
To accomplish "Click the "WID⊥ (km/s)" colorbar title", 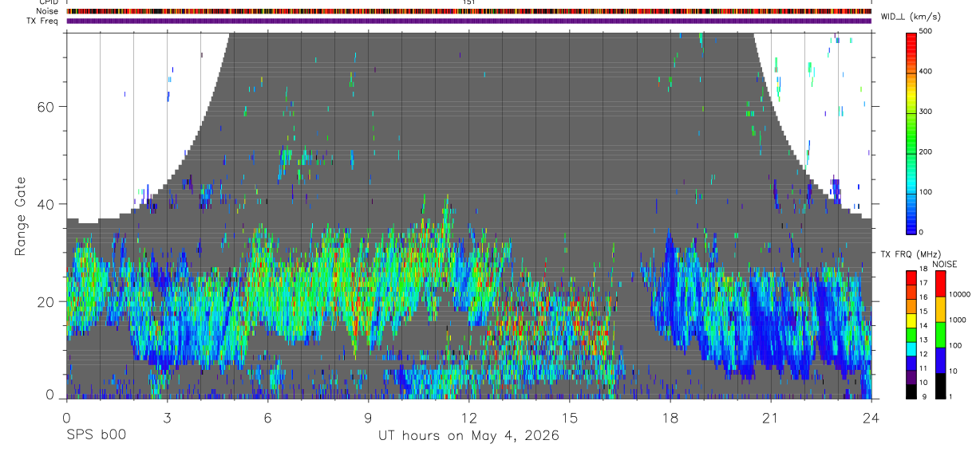I will pos(912,17).
